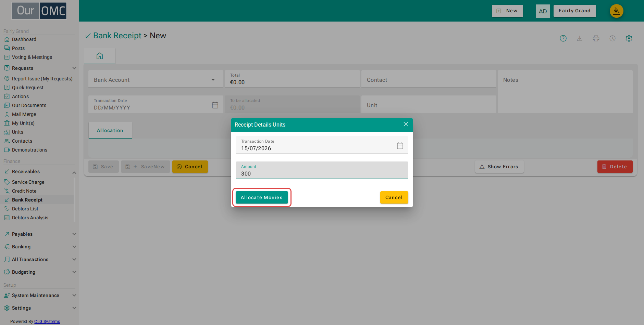
Task: Expand the Payables section
Action: coord(74,234)
